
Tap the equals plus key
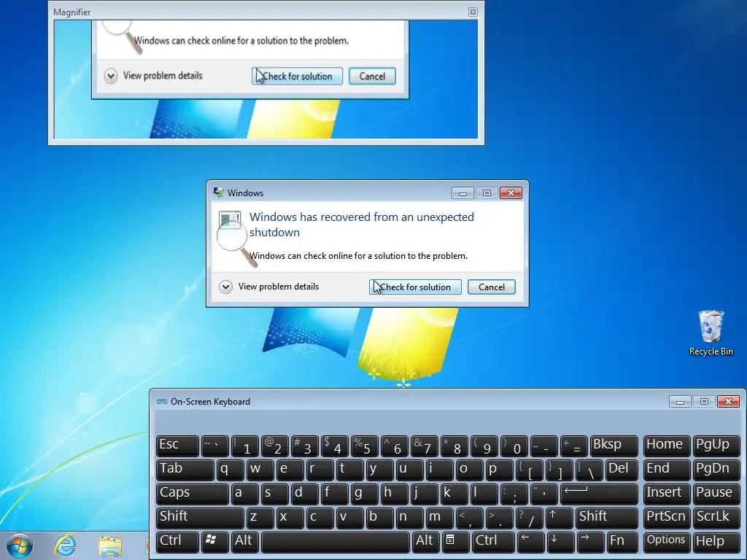tap(574, 446)
